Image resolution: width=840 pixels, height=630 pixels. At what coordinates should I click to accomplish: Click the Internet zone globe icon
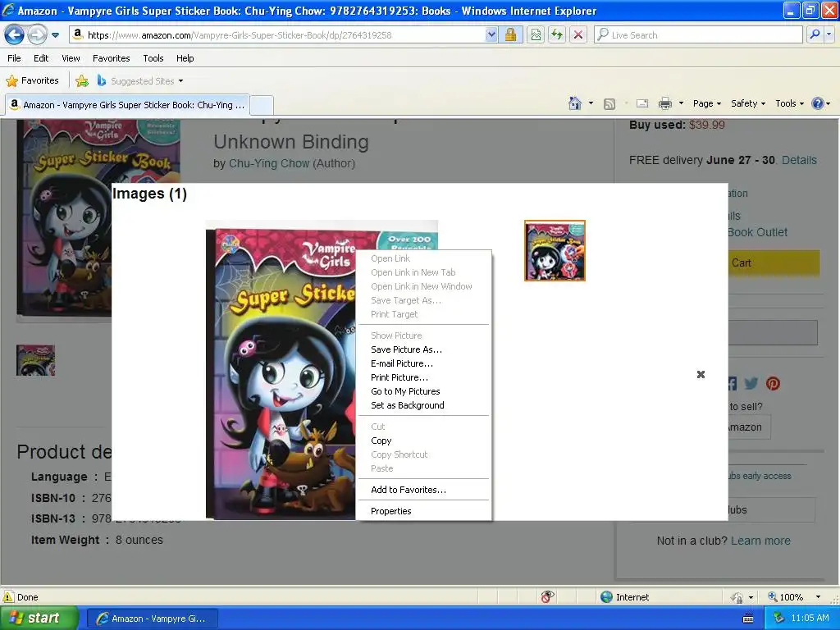click(x=606, y=597)
